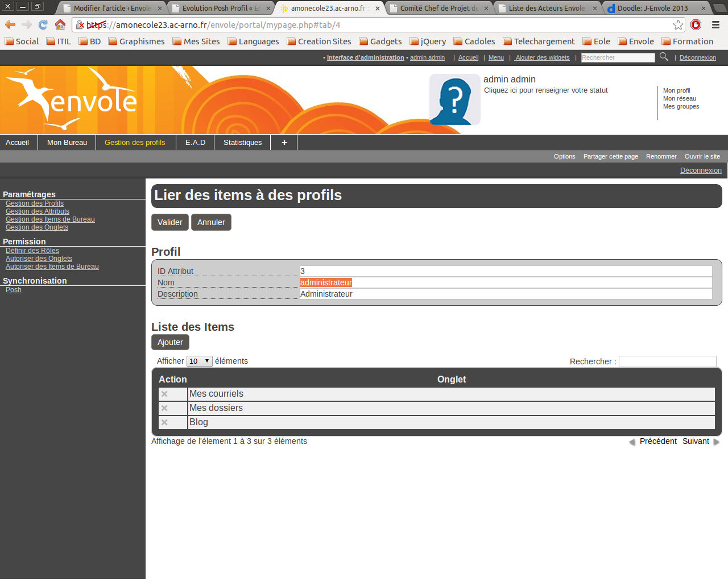This screenshot has width=728, height=582.
Task: Bookmark this page with the star
Action: tap(678, 24)
